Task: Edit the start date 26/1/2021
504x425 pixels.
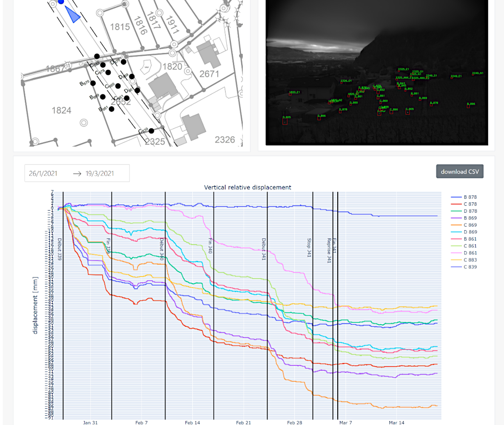Action: click(43, 173)
